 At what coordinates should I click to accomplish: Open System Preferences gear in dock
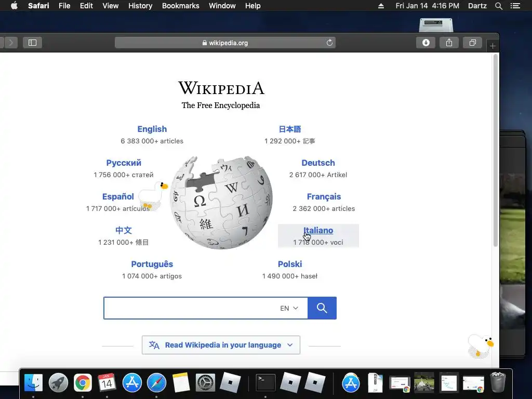pyautogui.click(x=205, y=383)
